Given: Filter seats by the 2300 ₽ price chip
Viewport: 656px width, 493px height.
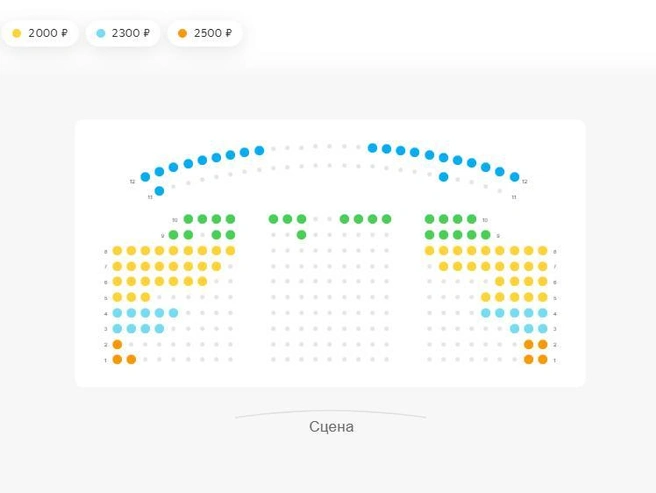Looking at the screenshot, I should (123, 33).
